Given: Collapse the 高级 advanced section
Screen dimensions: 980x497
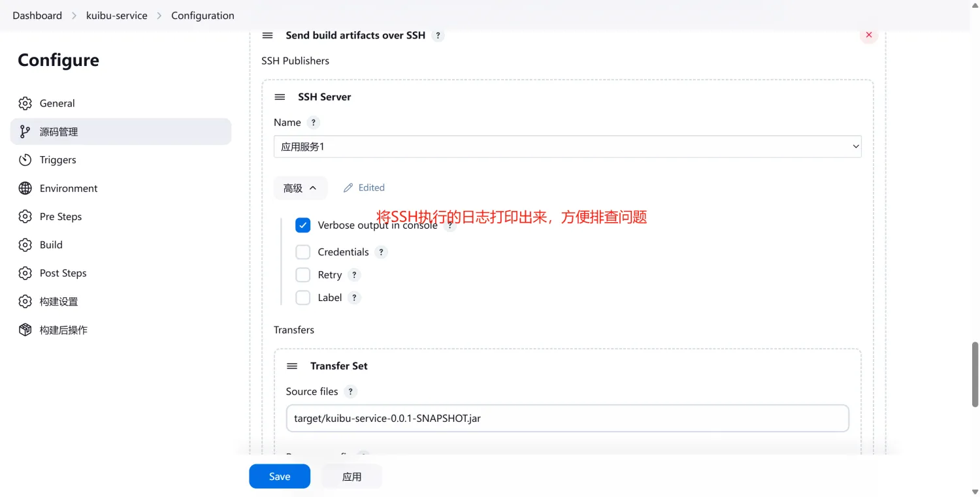Looking at the screenshot, I should coord(300,188).
